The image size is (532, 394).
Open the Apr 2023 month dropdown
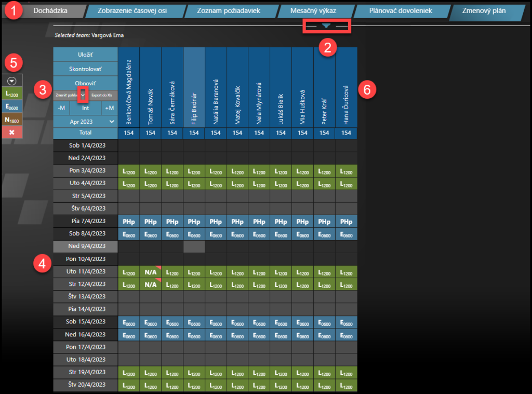pos(85,121)
